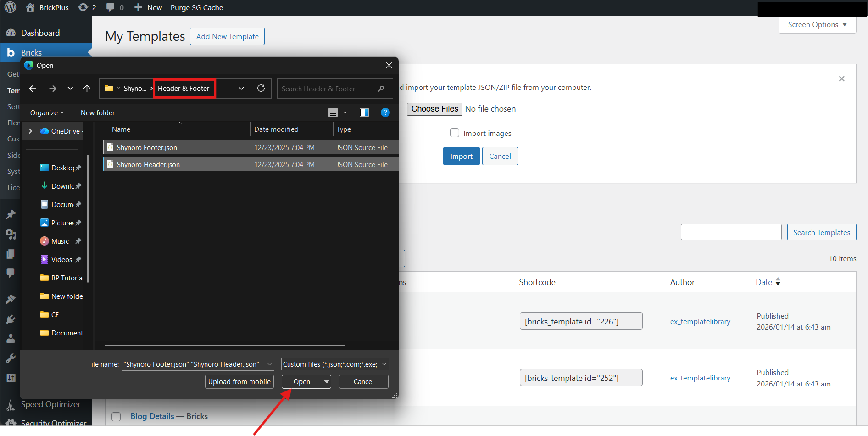Close the Open dialog window
Image resolution: width=868 pixels, height=436 pixels.
click(389, 65)
